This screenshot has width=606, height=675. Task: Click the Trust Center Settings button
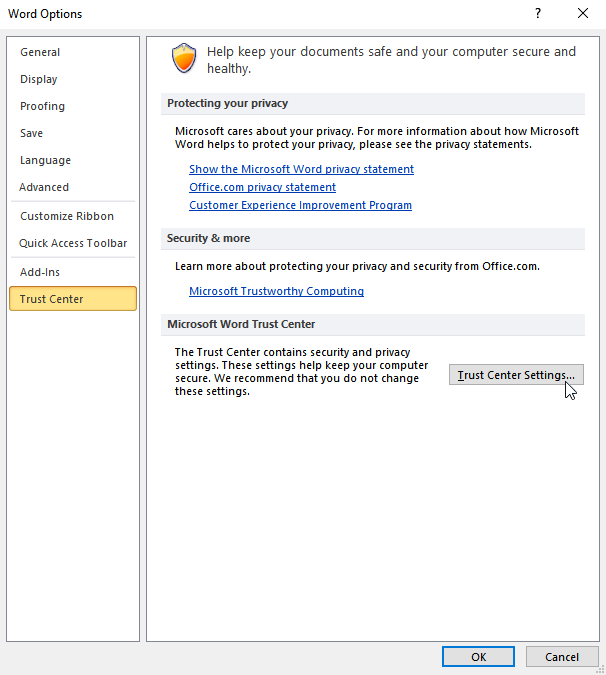(516, 375)
